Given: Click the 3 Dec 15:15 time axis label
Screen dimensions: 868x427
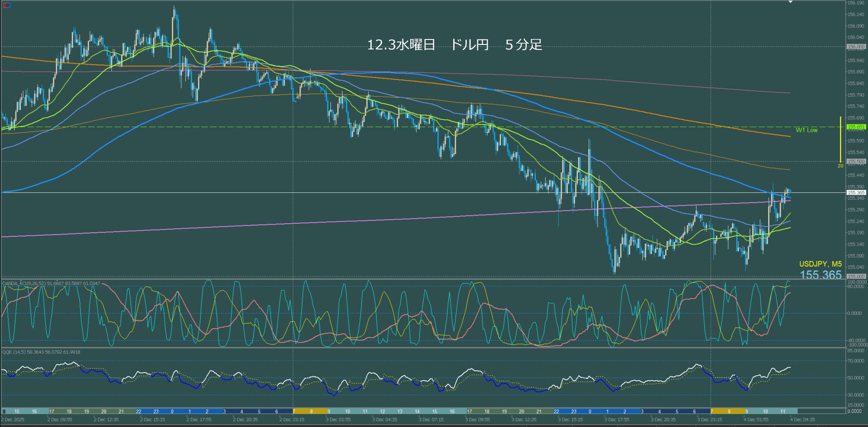Looking at the screenshot, I should (570, 420).
